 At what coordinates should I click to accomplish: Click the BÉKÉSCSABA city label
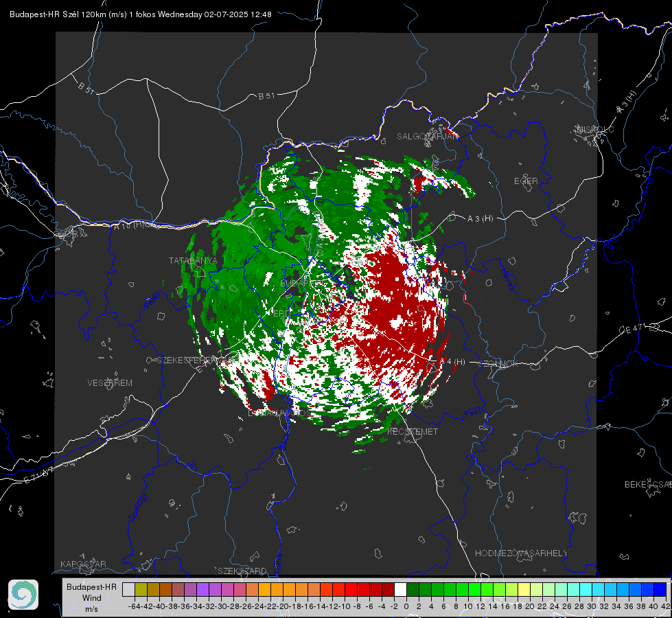point(648,485)
